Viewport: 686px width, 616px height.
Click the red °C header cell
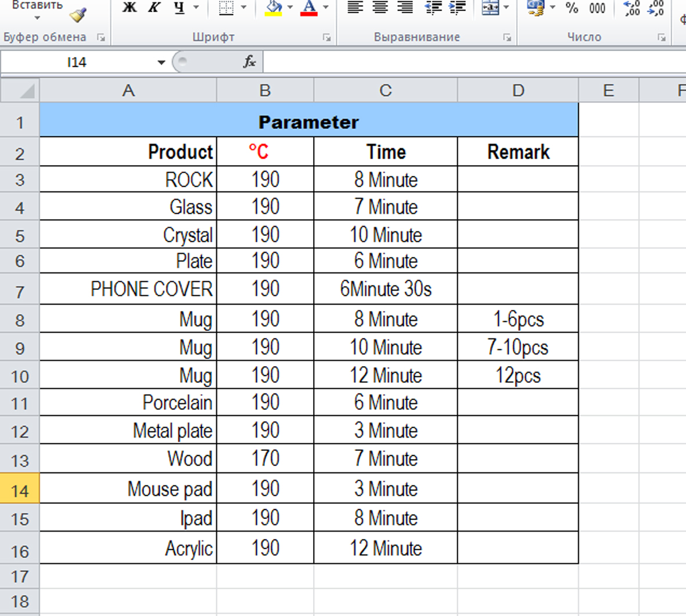tap(265, 152)
